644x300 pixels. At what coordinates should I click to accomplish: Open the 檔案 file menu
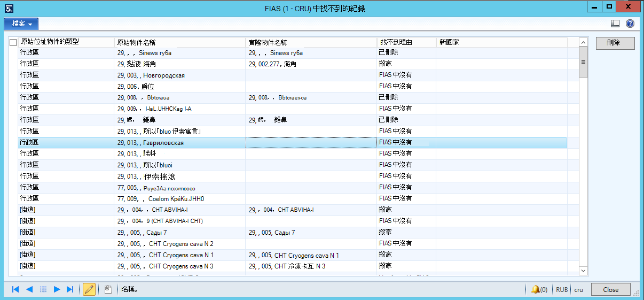tap(21, 24)
